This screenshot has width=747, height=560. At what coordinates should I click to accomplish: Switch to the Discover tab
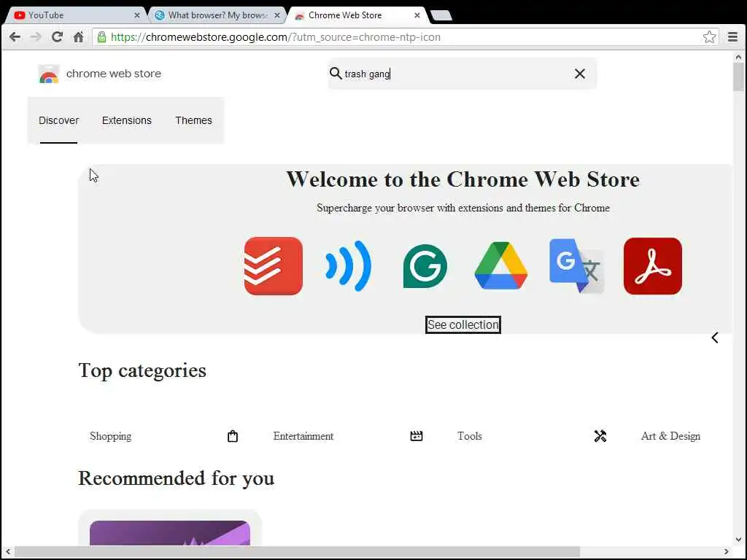tap(58, 120)
